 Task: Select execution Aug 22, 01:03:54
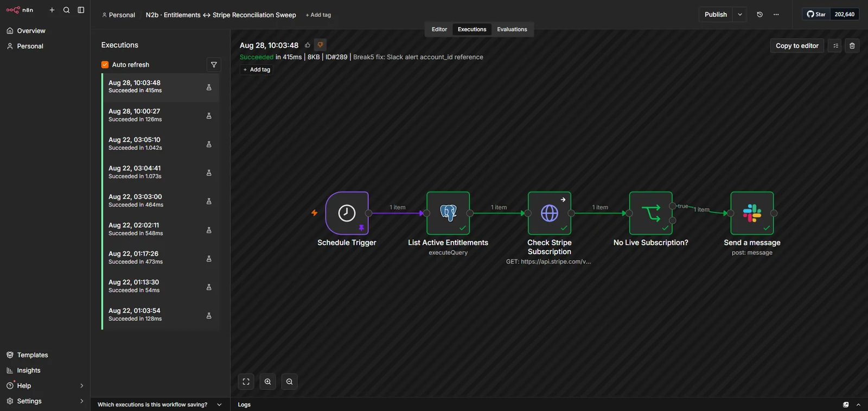[161, 315]
